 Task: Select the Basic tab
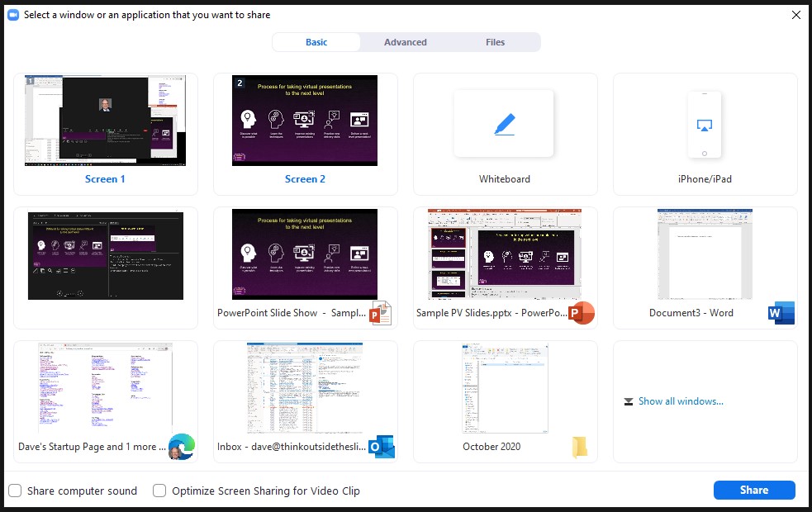click(316, 42)
